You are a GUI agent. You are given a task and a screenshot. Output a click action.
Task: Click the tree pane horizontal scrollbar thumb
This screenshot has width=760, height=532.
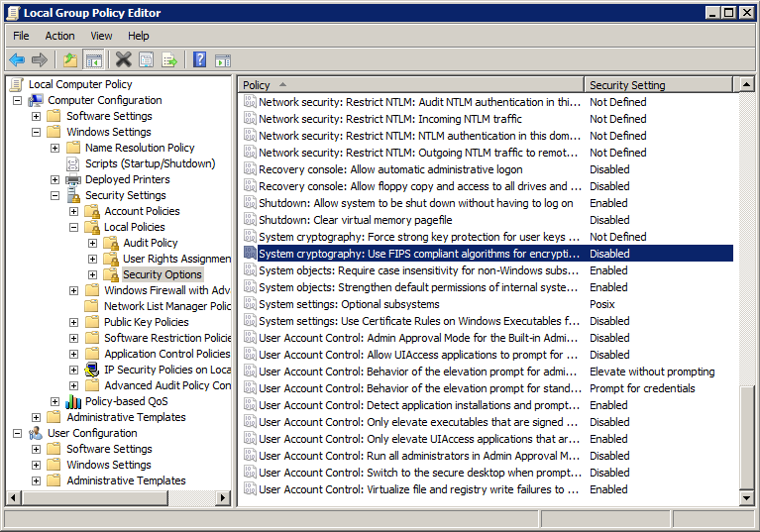pos(94,497)
